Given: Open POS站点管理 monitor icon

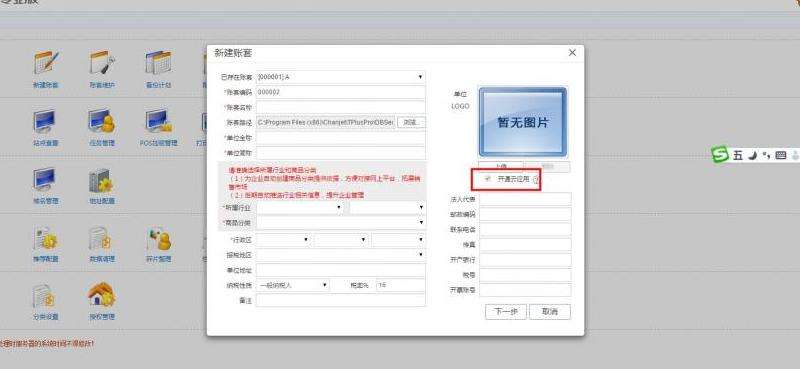Looking at the screenshot, I should tap(159, 121).
